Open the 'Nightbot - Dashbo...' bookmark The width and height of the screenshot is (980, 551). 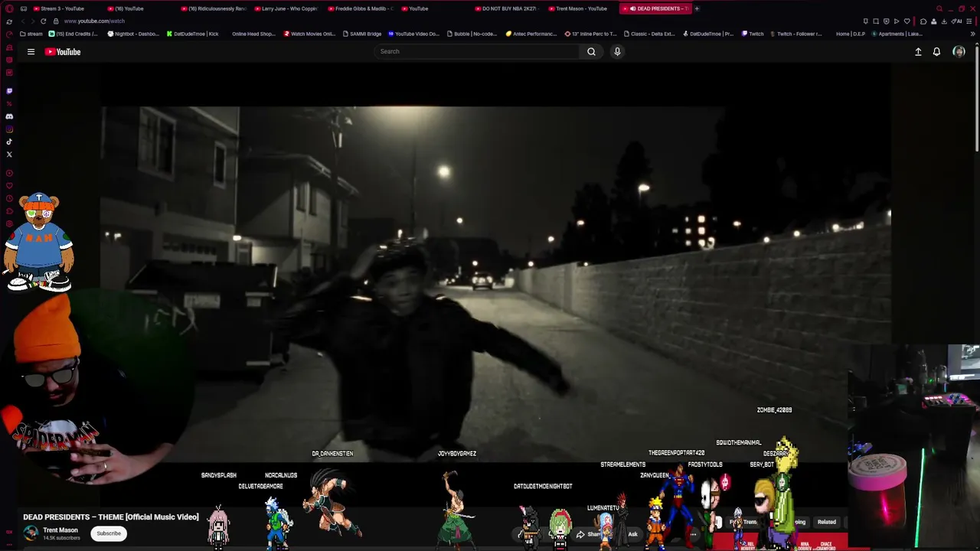[132, 34]
